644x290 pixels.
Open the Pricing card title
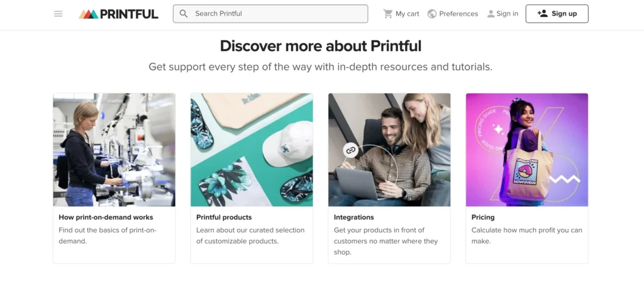483,218
